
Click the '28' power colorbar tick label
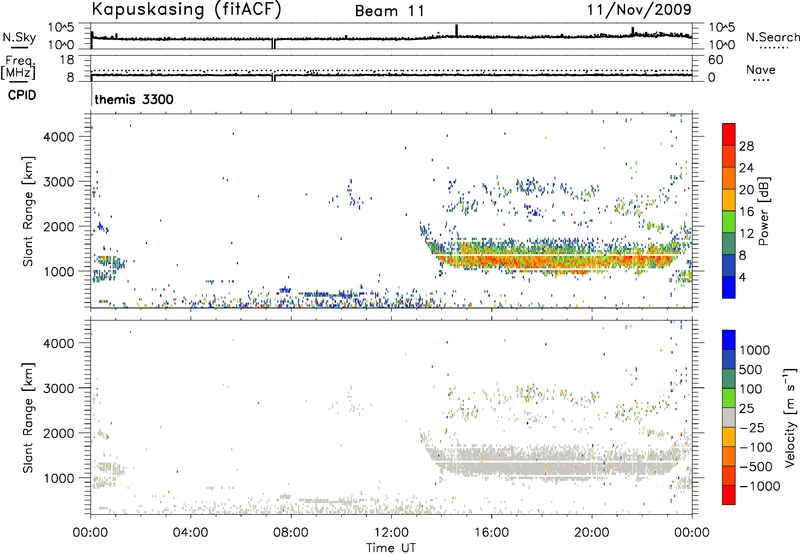(746, 146)
